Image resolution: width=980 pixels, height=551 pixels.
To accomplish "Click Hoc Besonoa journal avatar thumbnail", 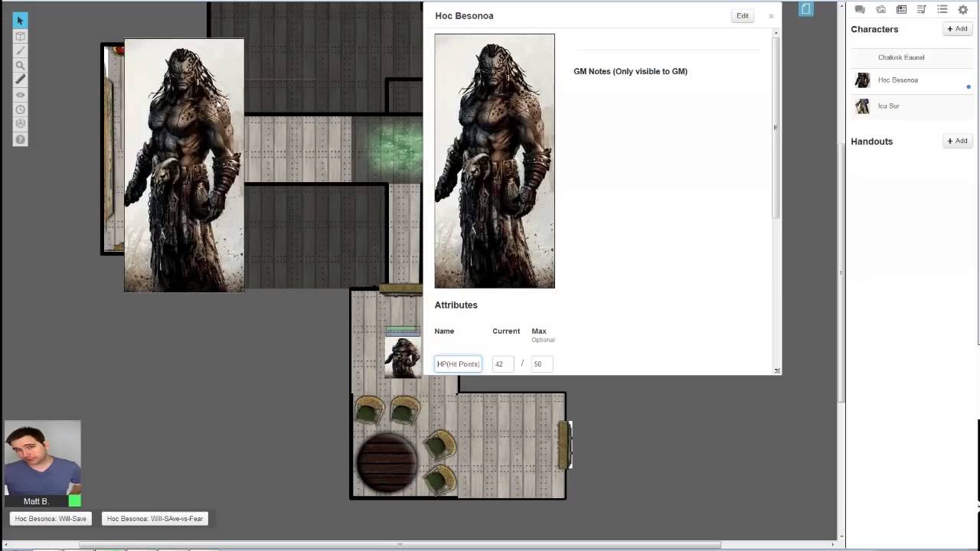I will click(x=863, y=80).
